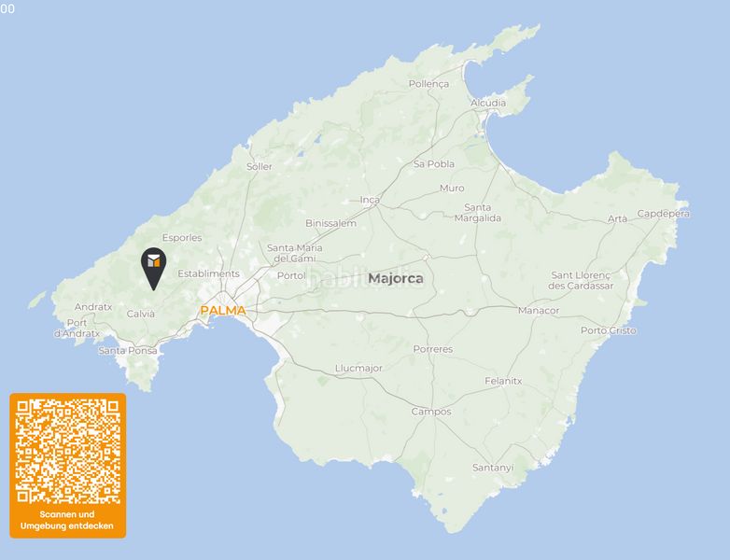Select the Capdepera town label
The width and height of the screenshot is (730, 560).
[x=664, y=213]
